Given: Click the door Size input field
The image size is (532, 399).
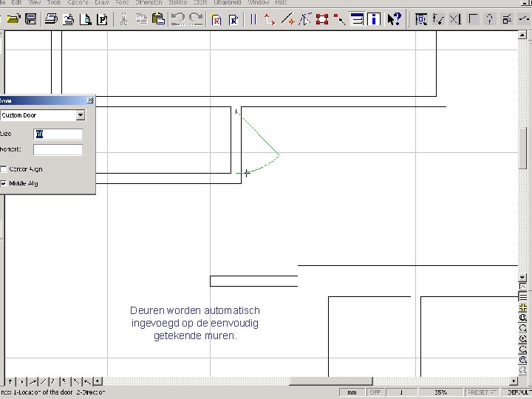Looking at the screenshot, I should pos(58,134).
